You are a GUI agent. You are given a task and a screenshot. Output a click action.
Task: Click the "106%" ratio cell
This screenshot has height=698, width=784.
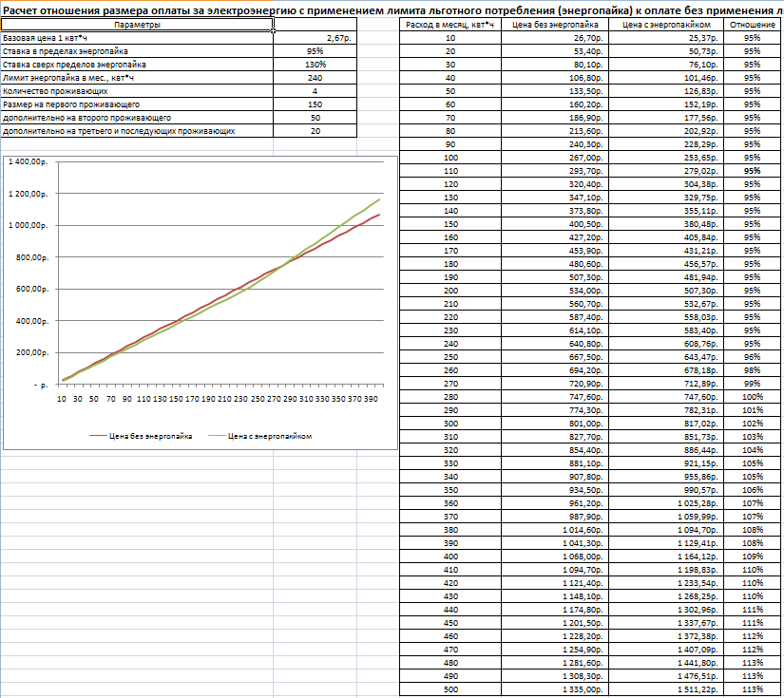pos(753,490)
